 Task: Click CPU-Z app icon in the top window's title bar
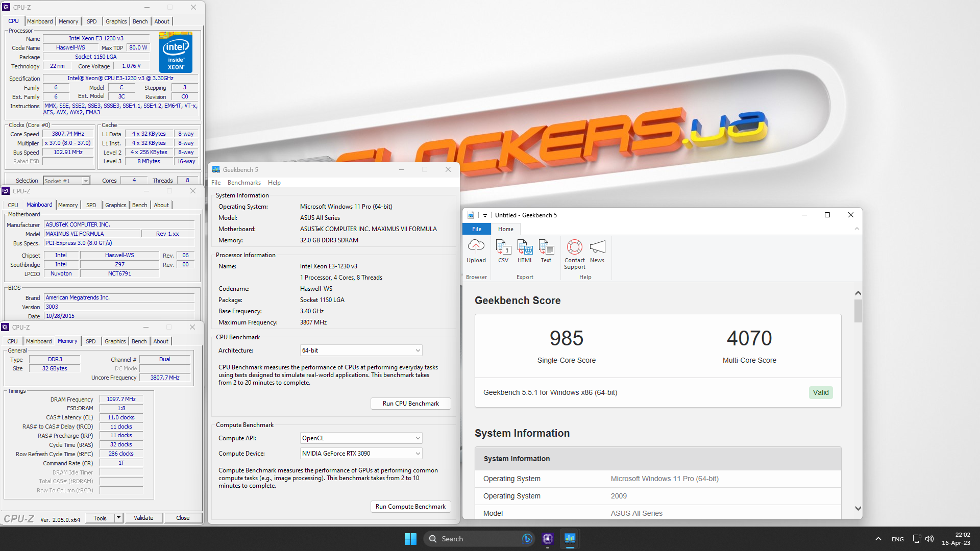(x=6, y=7)
